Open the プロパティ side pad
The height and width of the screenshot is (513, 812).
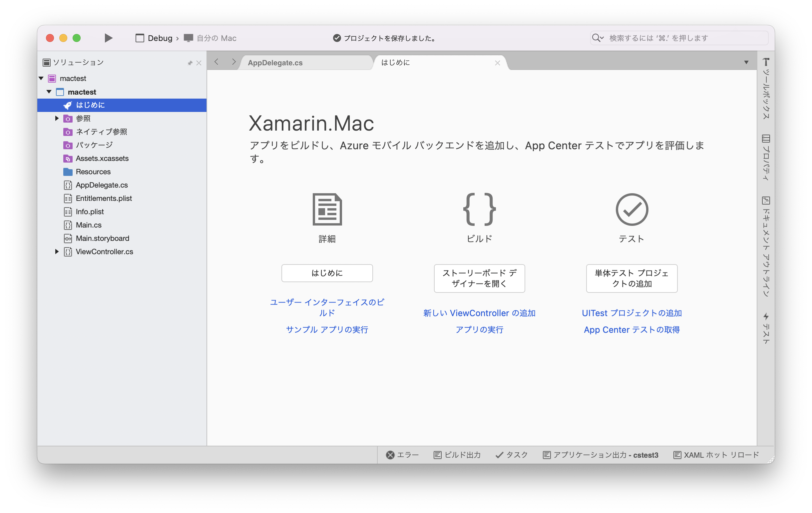766,158
